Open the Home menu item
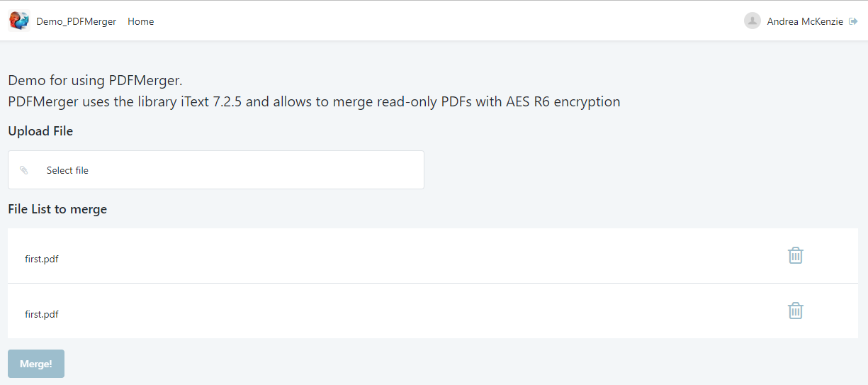 (140, 21)
